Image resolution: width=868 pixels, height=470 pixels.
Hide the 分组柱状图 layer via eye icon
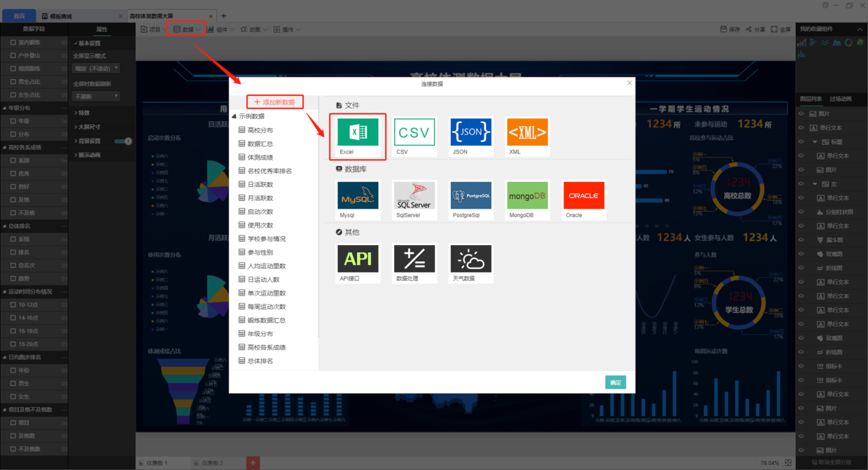(802, 212)
